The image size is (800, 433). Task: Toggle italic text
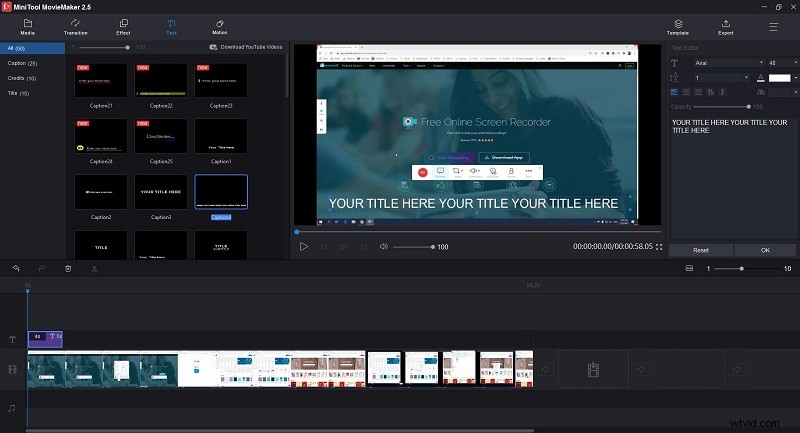(722, 92)
